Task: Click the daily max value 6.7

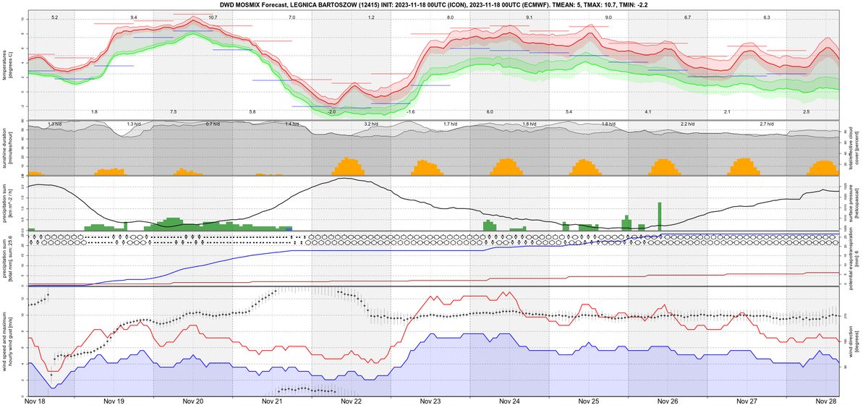Action: pyautogui.click(x=687, y=17)
